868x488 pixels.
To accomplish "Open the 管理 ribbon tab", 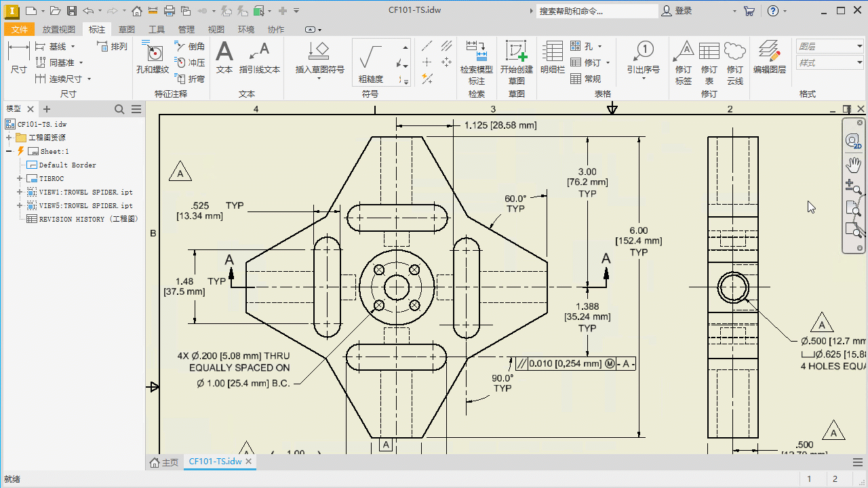I will [x=186, y=29].
